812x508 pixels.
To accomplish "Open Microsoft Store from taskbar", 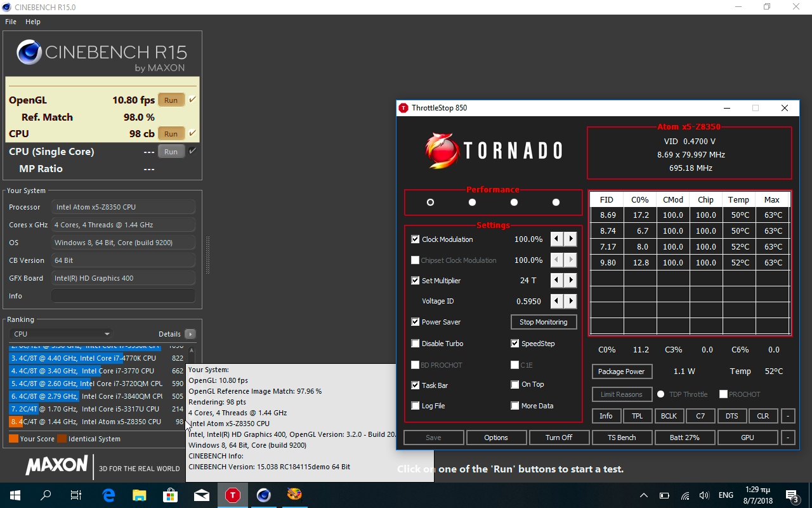I will pos(170,495).
